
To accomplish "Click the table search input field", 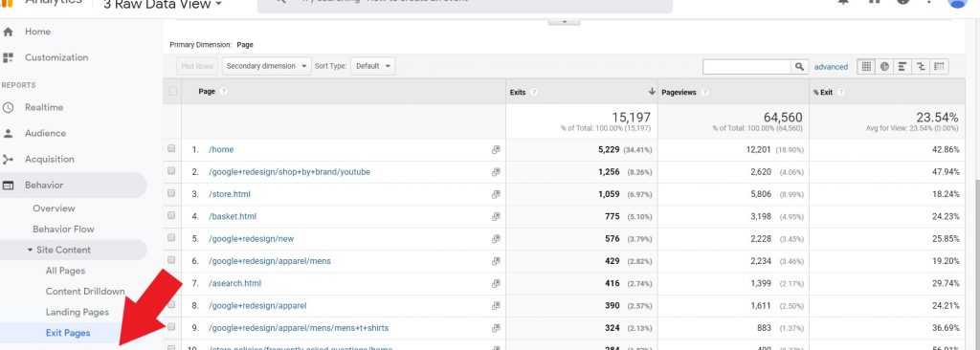I will 747,66.
